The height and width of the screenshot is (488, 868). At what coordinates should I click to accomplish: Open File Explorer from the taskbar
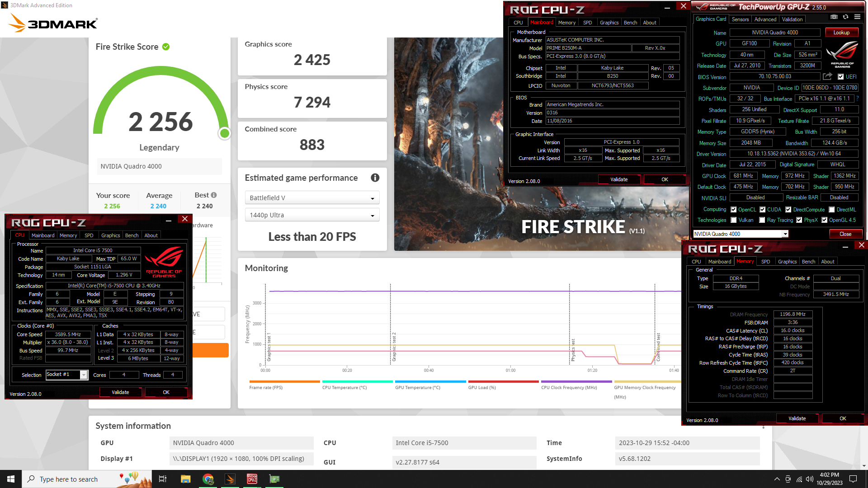pyautogui.click(x=185, y=479)
